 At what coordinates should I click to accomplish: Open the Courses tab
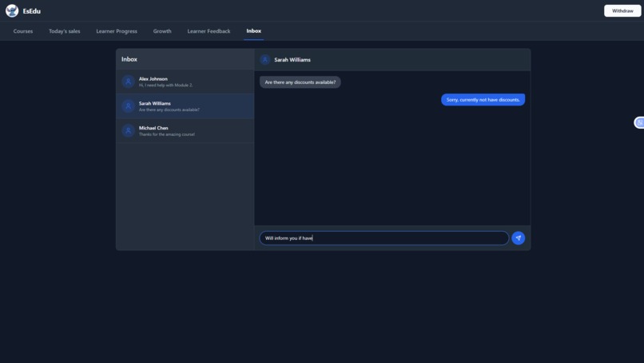coord(23,31)
